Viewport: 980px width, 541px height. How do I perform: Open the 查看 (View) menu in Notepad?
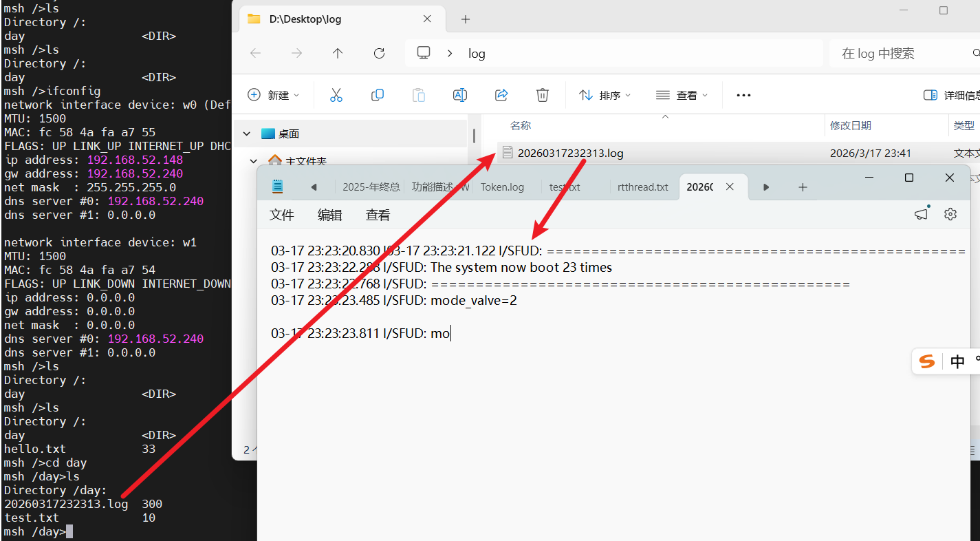378,215
